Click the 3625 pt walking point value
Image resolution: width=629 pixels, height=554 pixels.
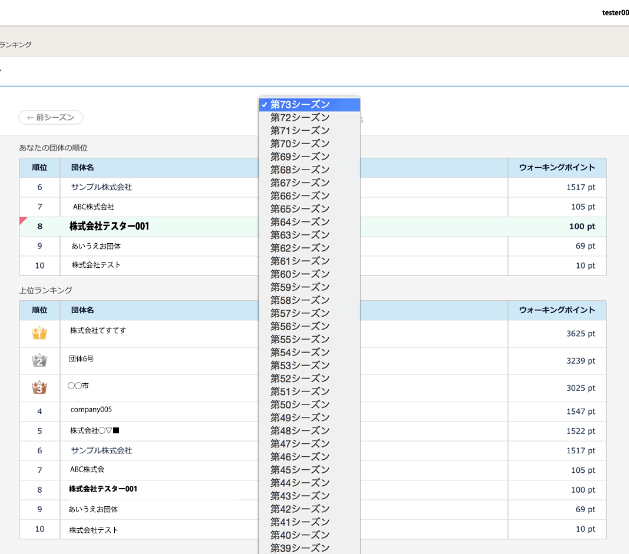coord(578,334)
